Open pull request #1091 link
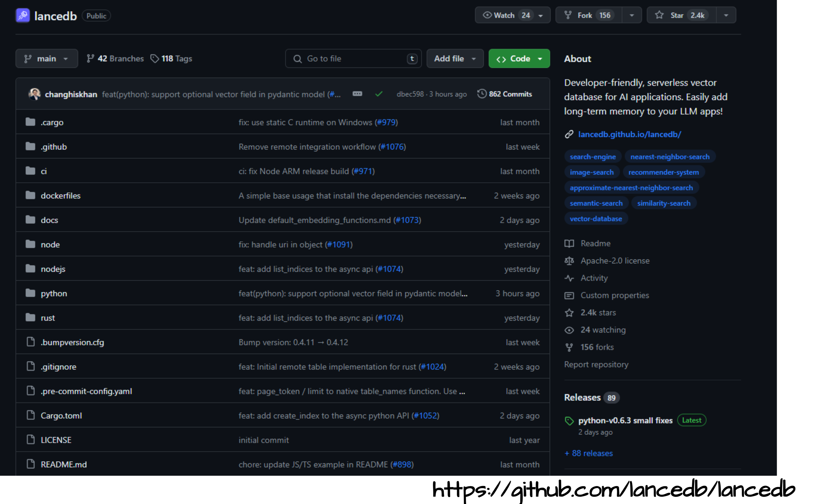 pos(339,244)
